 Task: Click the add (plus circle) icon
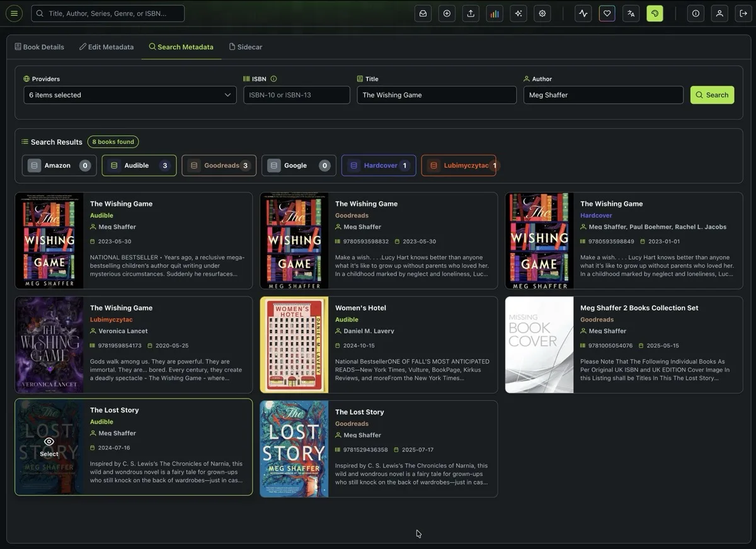447,13
